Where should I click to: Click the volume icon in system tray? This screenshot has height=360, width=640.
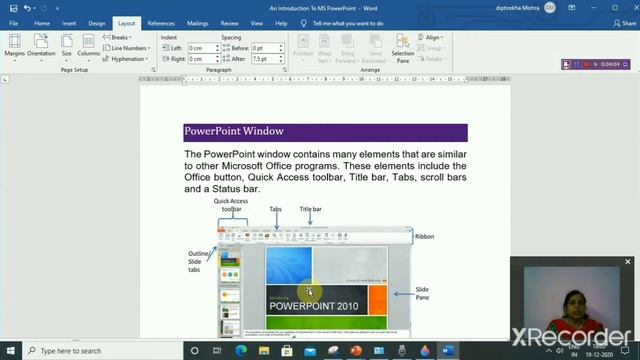coord(560,351)
